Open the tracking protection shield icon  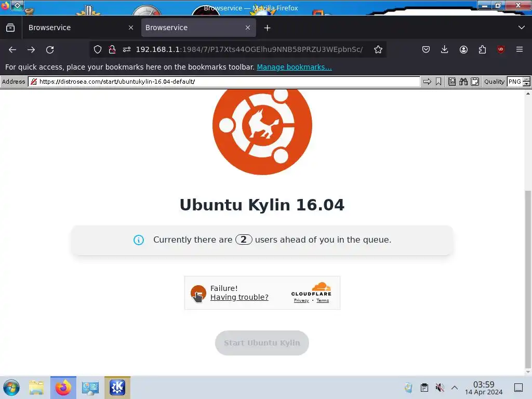[x=98, y=49]
